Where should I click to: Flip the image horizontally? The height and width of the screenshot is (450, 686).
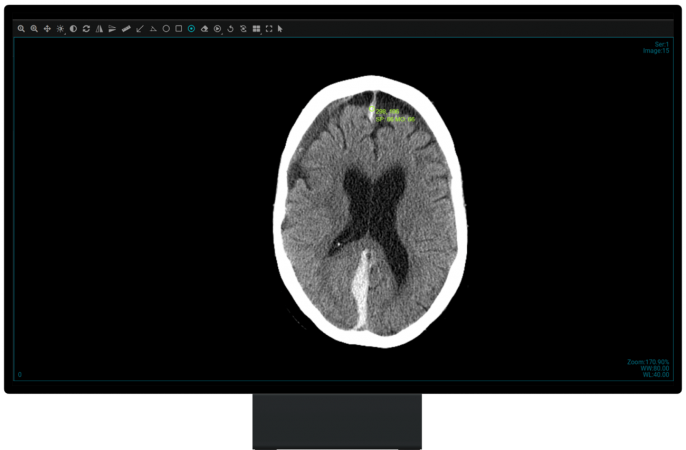pos(99,29)
